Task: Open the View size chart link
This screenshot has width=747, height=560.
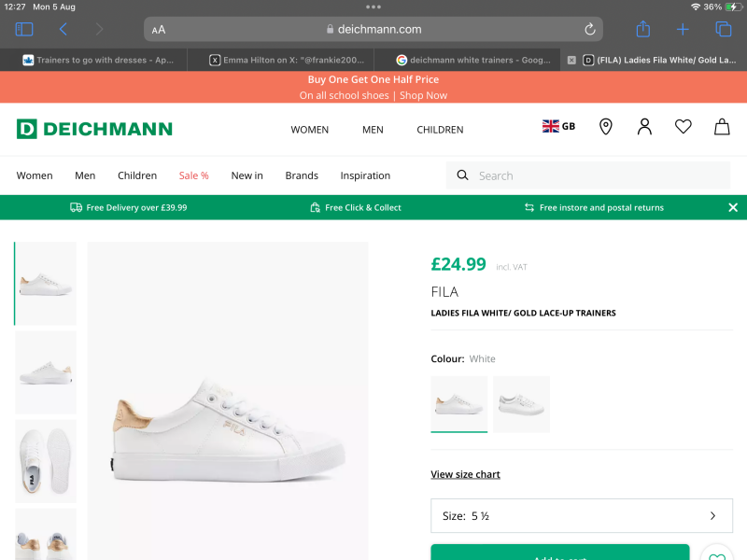Action: pos(465,474)
